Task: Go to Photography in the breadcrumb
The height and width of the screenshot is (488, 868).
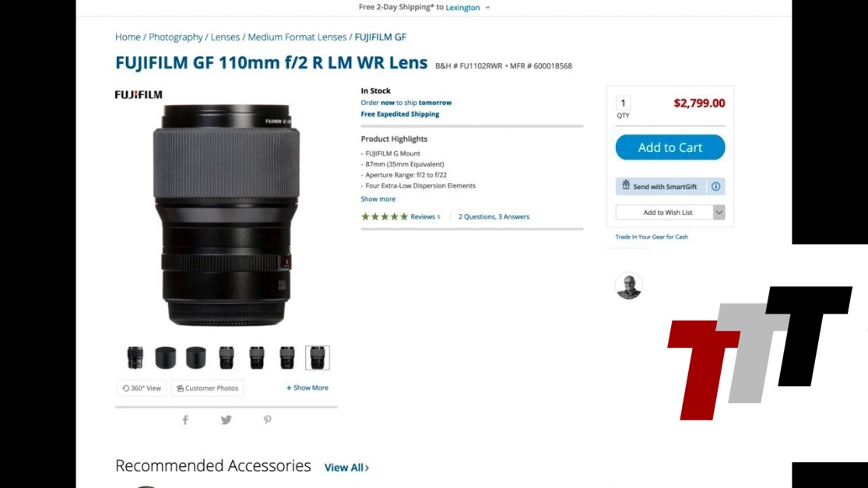Action: tap(176, 37)
